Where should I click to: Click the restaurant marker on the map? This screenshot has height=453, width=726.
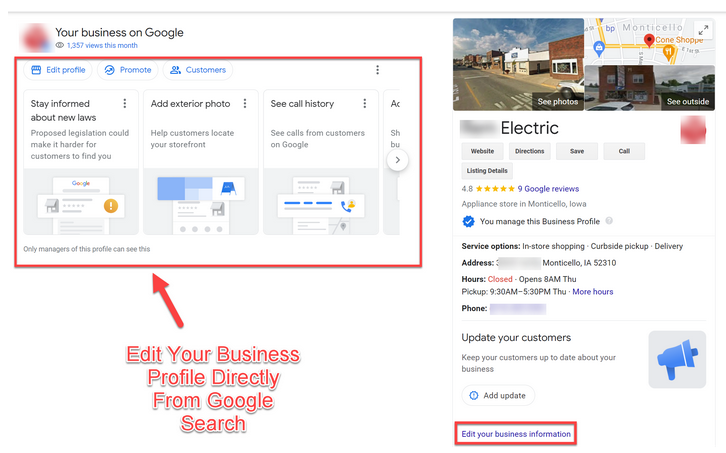pyautogui.click(x=668, y=53)
